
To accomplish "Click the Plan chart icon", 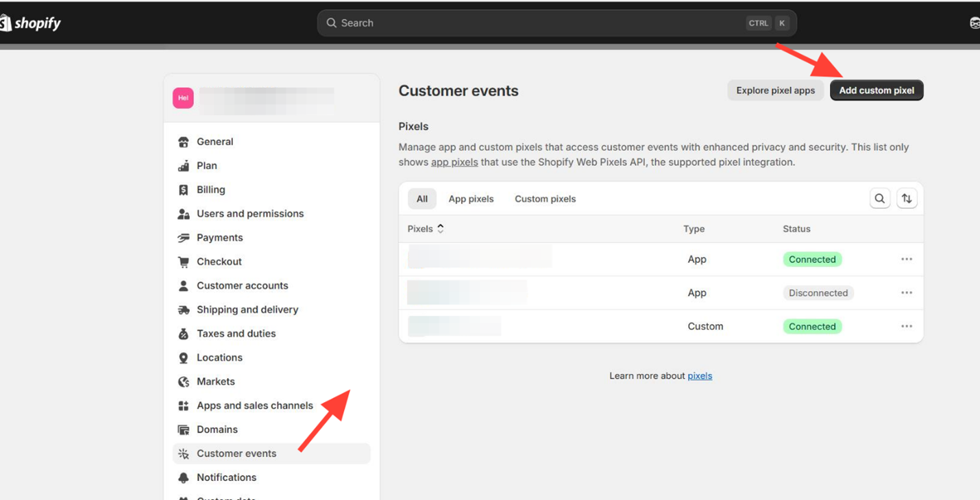I will click(184, 166).
